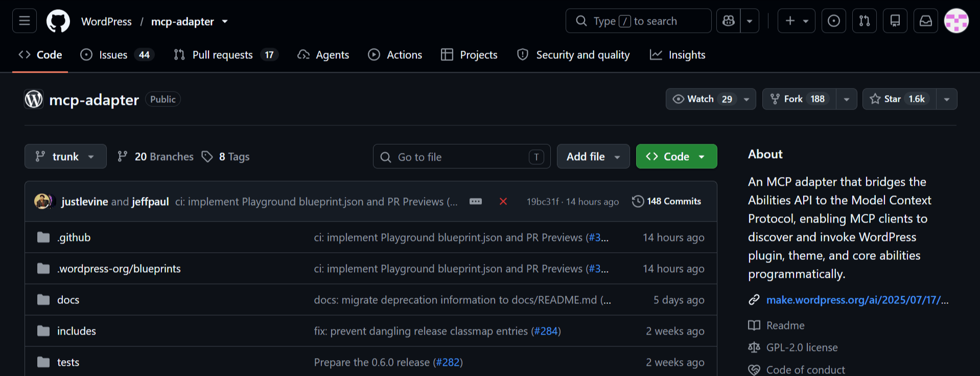Switch to the Insights tab
This screenshot has width=980, height=376.
tap(678, 55)
